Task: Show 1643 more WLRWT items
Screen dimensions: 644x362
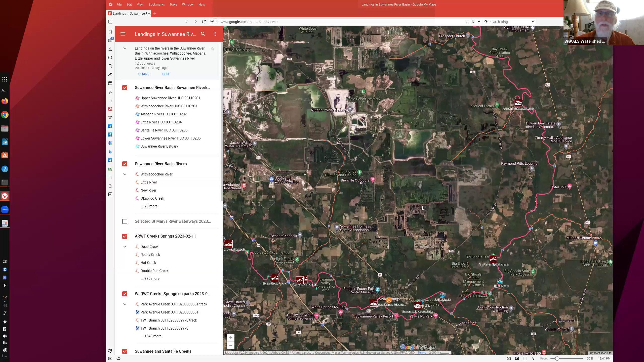Action: point(151,336)
